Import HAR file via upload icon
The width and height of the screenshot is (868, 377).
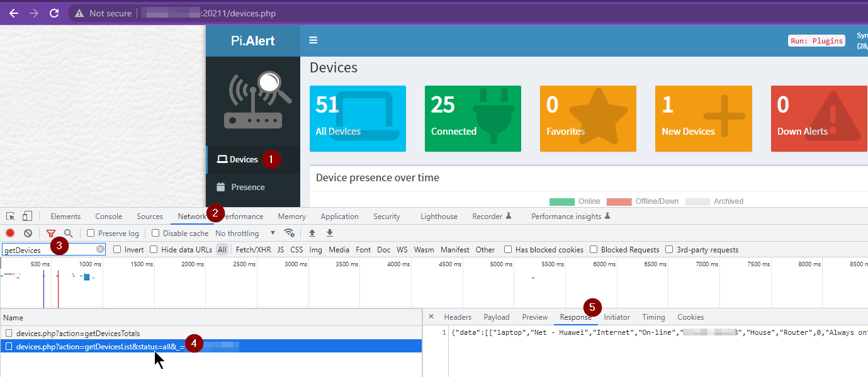(x=312, y=233)
